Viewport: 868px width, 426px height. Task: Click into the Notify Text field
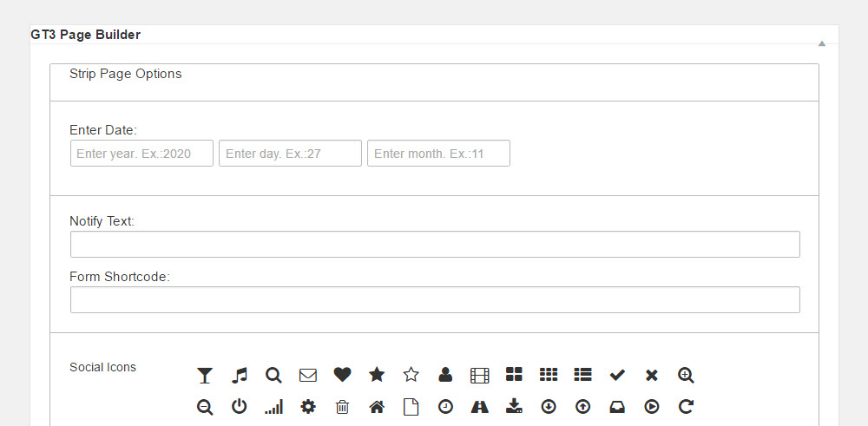[x=435, y=245]
